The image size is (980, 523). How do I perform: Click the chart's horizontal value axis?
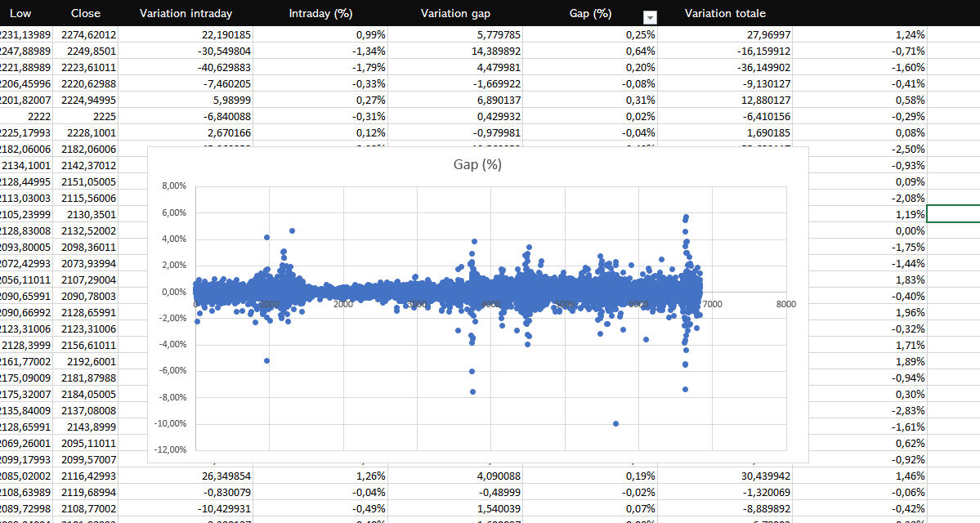click(x=785, y=304)
